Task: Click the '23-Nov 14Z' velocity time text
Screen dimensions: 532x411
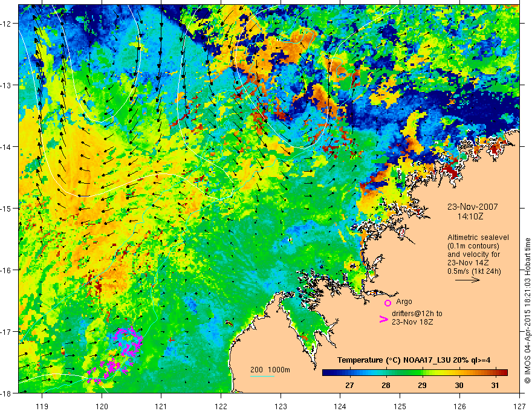Action: pyautogui.click(x=469, y=263)
